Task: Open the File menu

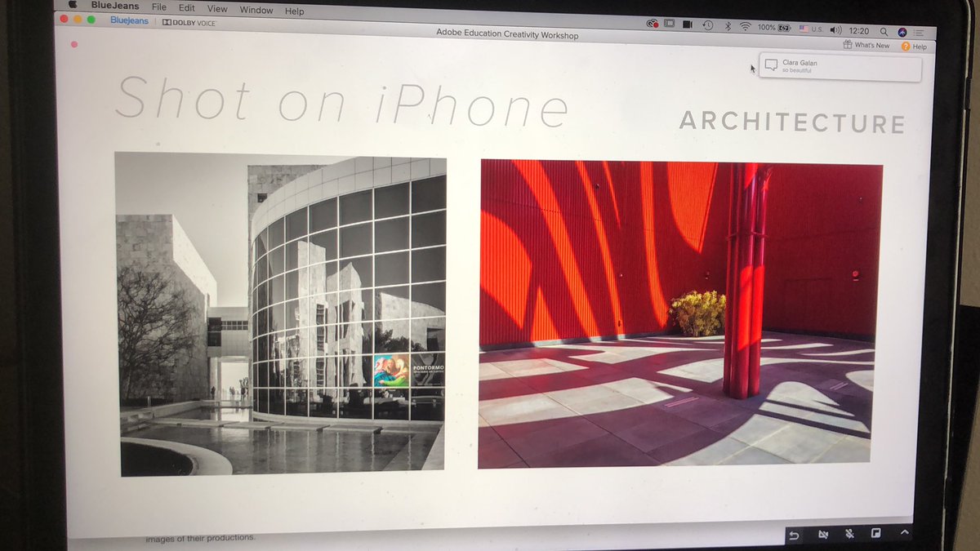Action: [159, 8]
